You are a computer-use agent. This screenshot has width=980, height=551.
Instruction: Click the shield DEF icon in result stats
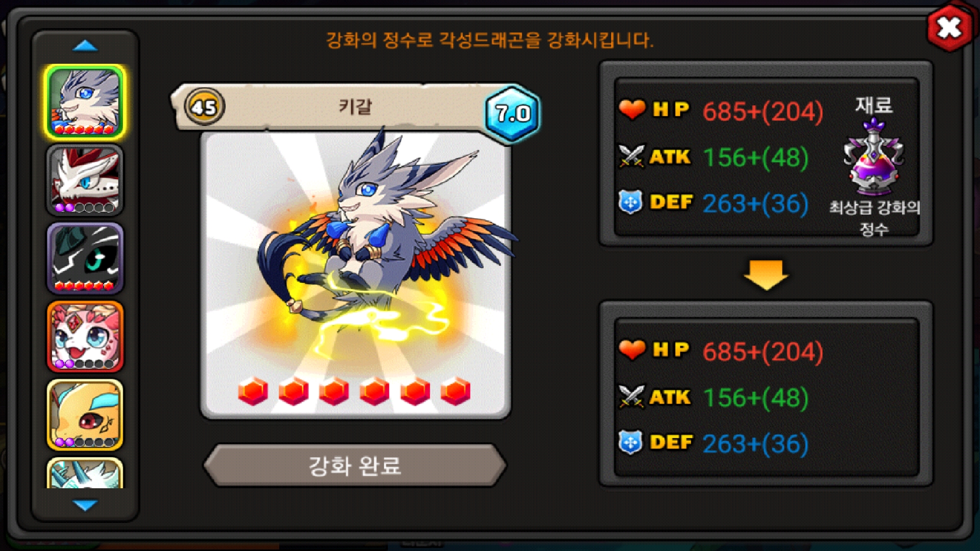coord(631,442)
